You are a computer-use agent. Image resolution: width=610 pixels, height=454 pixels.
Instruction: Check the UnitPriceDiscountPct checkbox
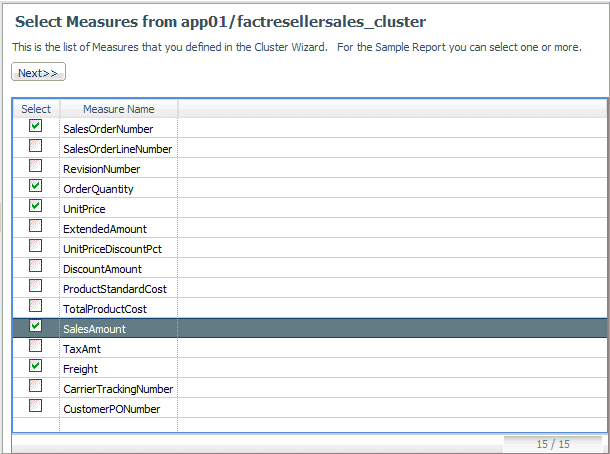(x=35, y=246)
